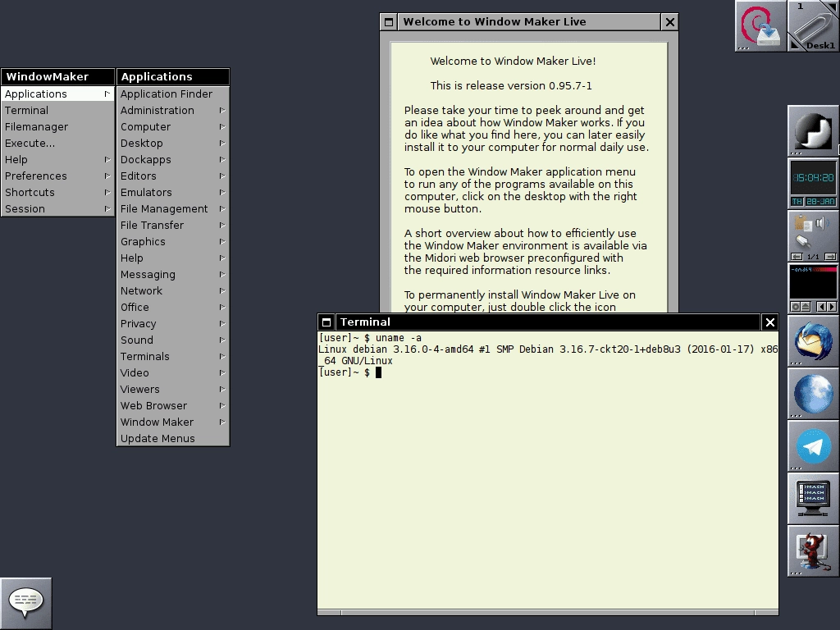
Task: Click 'This is release version 0.95.7-1' text
Action: pyautogui.click(x=511, y=85)
